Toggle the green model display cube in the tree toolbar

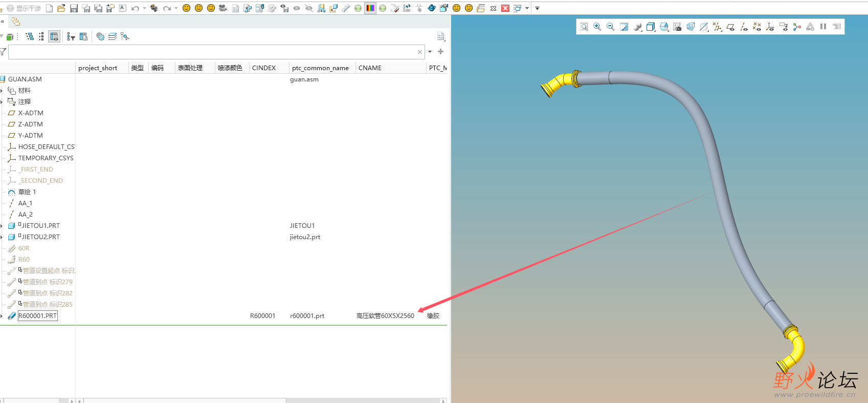click(10, 36)
